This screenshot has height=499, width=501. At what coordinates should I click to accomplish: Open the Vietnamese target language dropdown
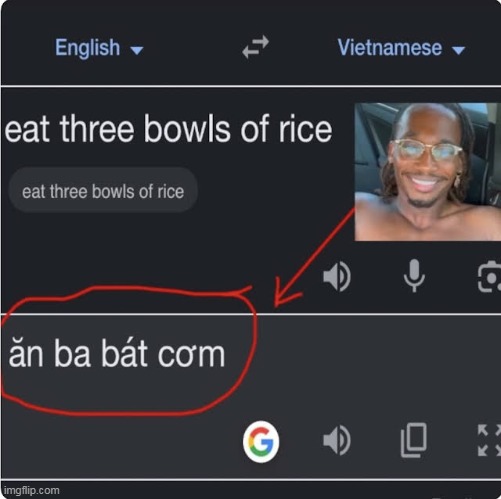pos(401,48)
